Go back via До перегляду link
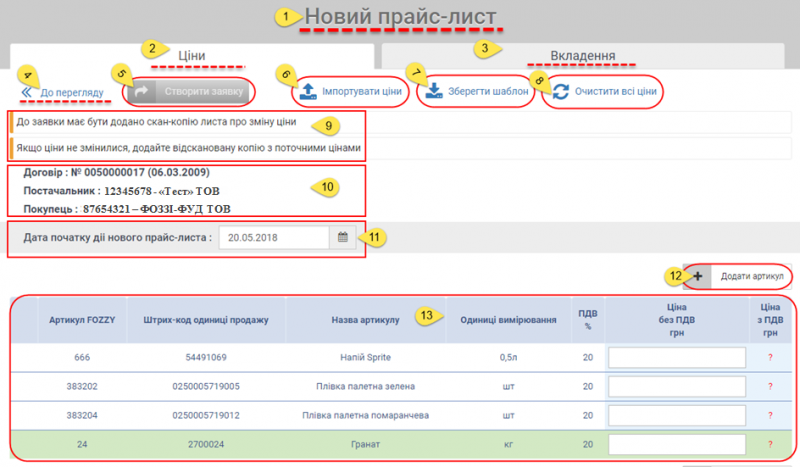The height and width of the screenshot is (467, 800). click(x=72, y=93)
